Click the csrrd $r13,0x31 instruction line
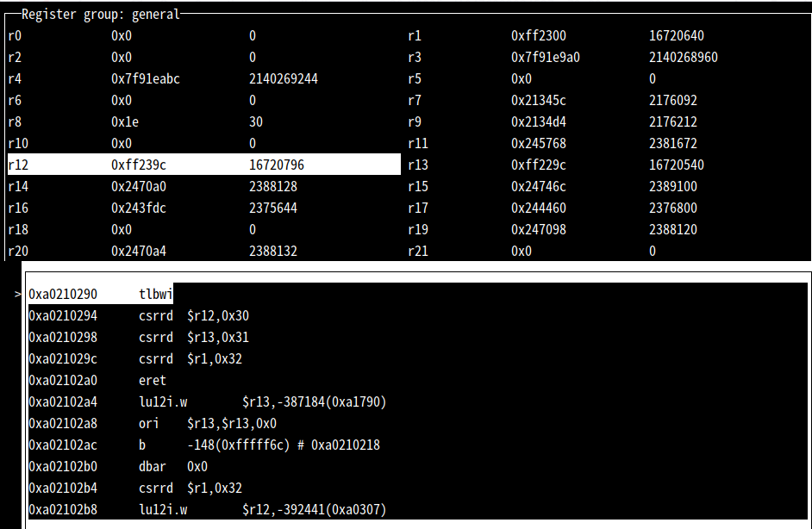 point(194,337)
